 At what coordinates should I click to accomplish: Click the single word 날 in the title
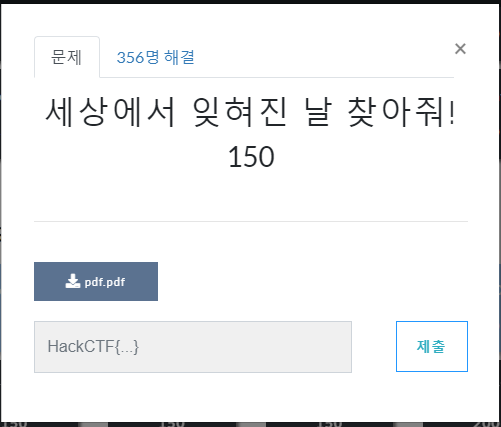point(318,112)
